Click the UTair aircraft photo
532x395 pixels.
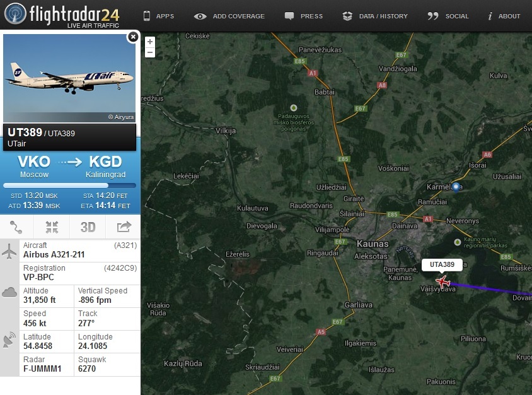(69, 78)
